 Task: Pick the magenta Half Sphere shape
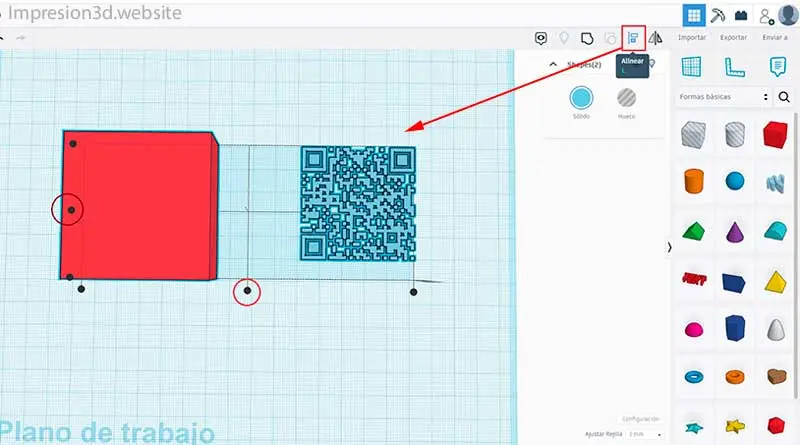693,330
